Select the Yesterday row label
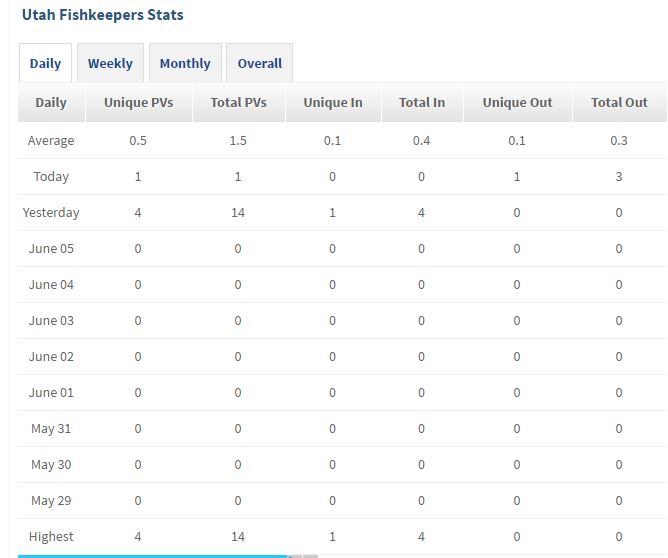Image resolution: width=668 pixels, height=558 pixels. coord(51,212)
